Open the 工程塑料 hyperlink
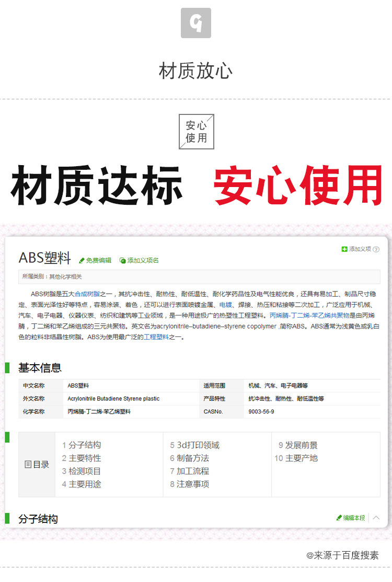Image resolution: width=392 pixels, height=582 pixels. point(156,337)
